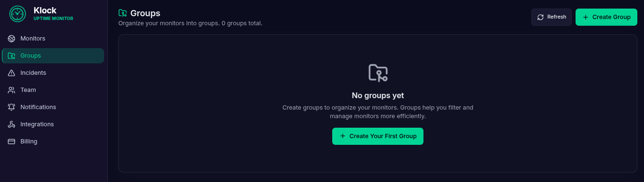Open the Billing page
The height and width of the screenshot is (182, 644).
53,142
